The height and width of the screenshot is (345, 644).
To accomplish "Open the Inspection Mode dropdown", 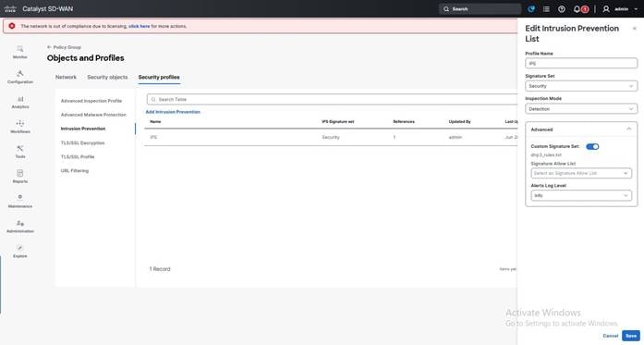I will click(581, 109).
